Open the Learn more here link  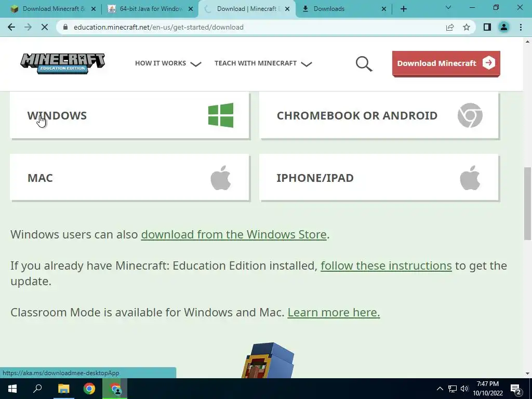[x=334, y=312]
